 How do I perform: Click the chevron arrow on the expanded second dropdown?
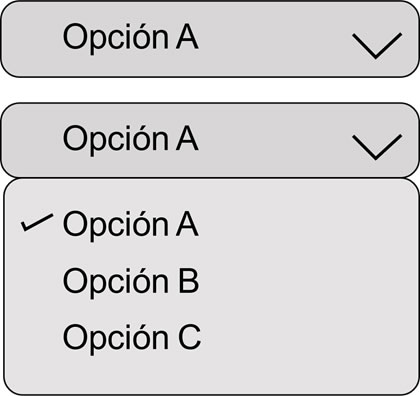pyautogui.click(x=377, y=147)
